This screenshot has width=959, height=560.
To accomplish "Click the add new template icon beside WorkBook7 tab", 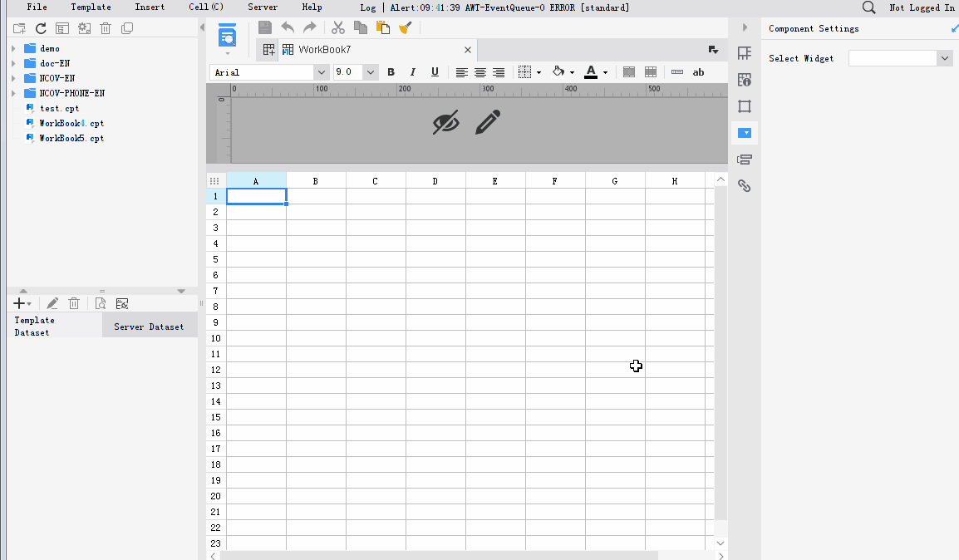I will 268,50.
